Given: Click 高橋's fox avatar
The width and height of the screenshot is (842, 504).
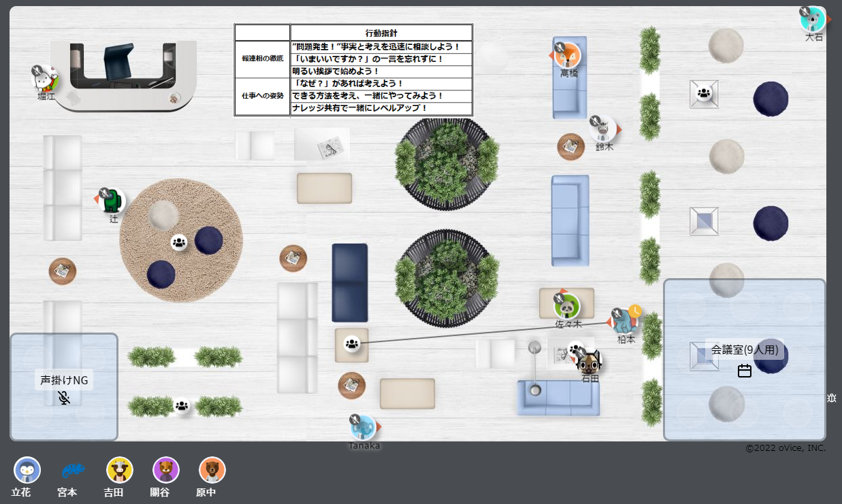Looking at the screenshot, I should click(x=568, y=56).
